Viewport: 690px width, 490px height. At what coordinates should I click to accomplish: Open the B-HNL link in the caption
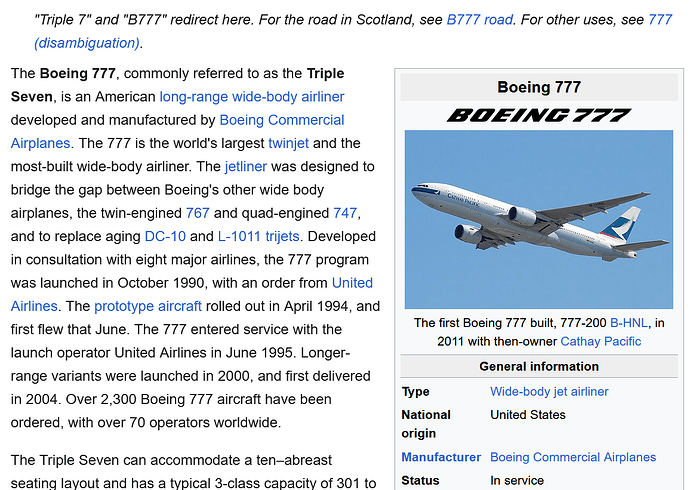(631, 323)
